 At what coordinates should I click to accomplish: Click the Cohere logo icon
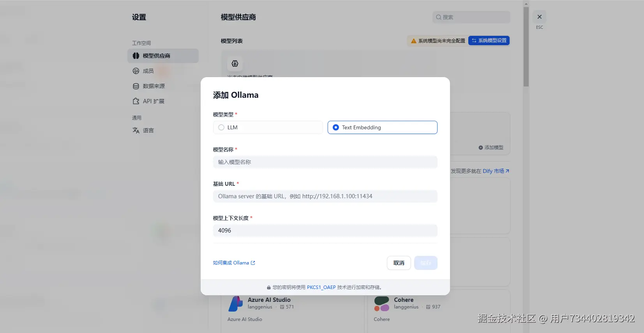[x=381, y=304]
